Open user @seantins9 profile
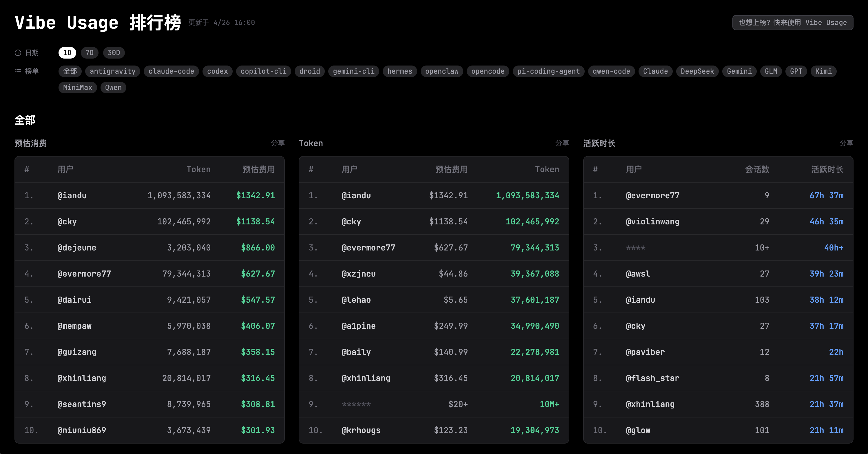 point(81,404)
